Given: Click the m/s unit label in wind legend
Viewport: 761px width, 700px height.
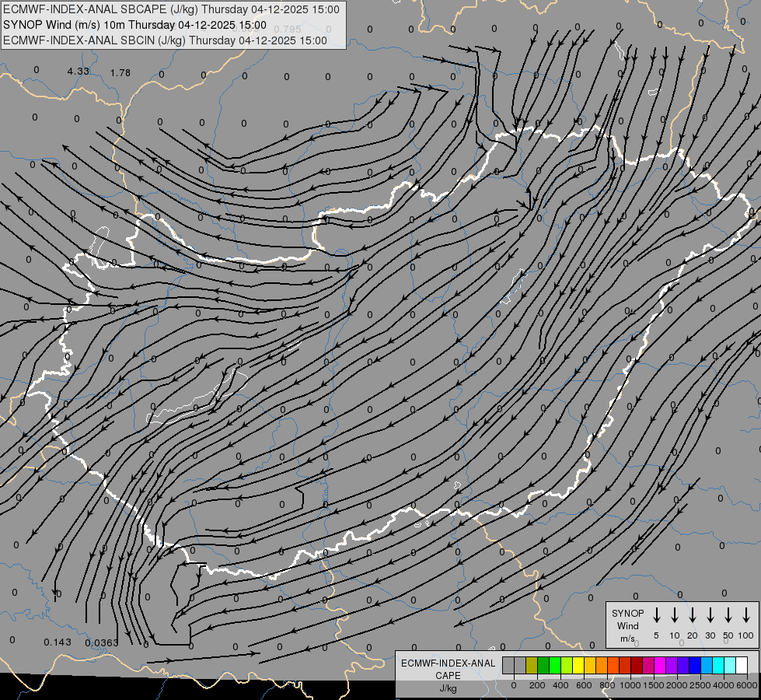Looking at the screenshot, I should pos(627,639).
